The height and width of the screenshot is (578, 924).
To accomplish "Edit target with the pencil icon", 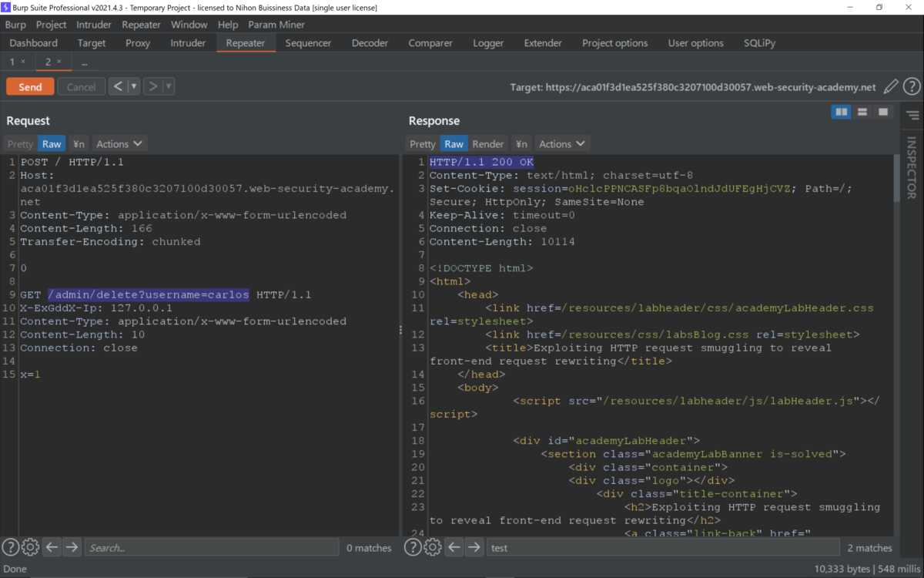I will point(891,87).
